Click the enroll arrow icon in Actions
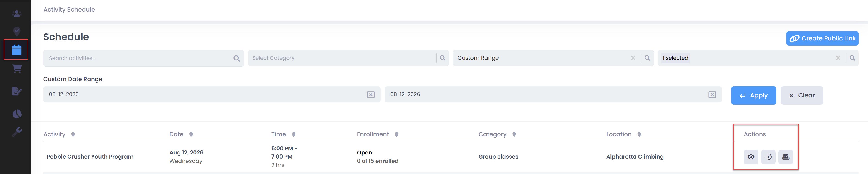 [768, 157]
